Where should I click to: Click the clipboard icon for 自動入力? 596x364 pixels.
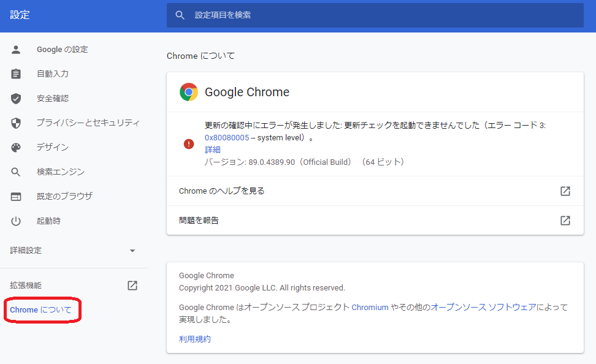(x=16, y=74)
